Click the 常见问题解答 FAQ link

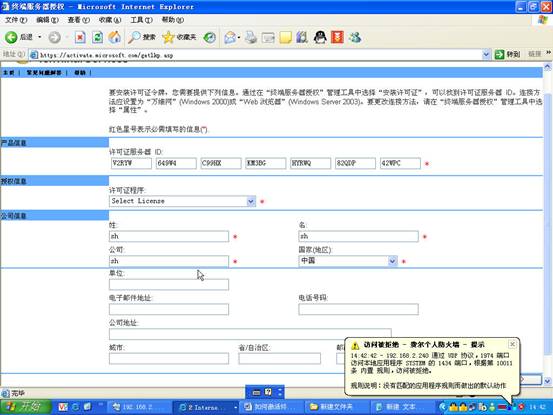[x=44, y=73]
